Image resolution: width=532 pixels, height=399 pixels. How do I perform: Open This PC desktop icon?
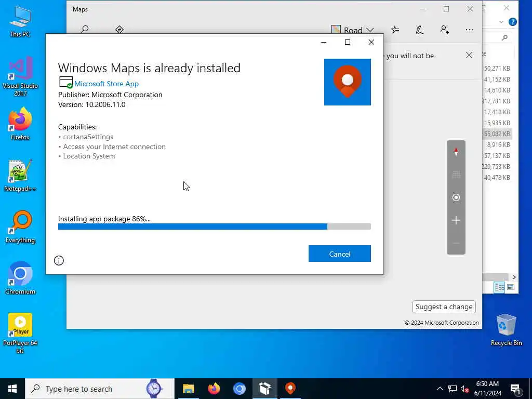20,22
